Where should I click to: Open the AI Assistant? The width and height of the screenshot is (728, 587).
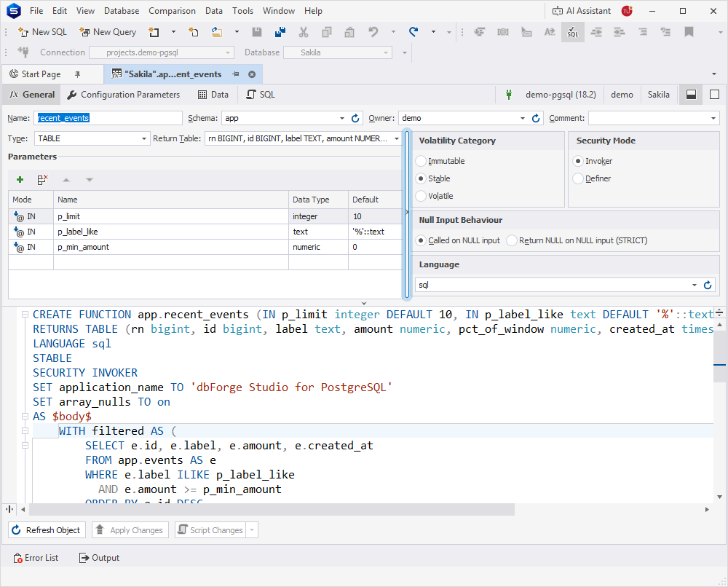[582, 11]
